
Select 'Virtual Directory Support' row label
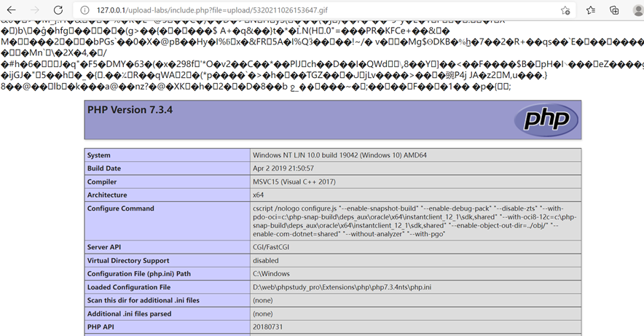128,260
